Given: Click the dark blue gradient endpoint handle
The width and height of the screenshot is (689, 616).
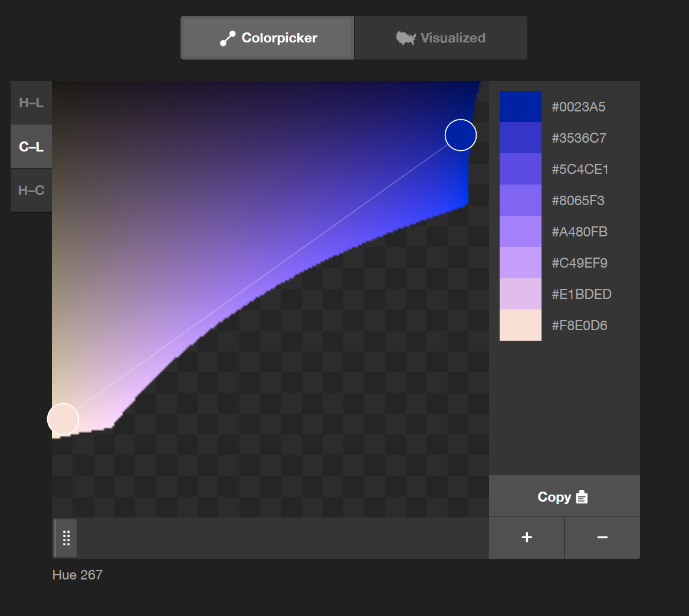Looking at the screenshot, I should coord(460,135).
